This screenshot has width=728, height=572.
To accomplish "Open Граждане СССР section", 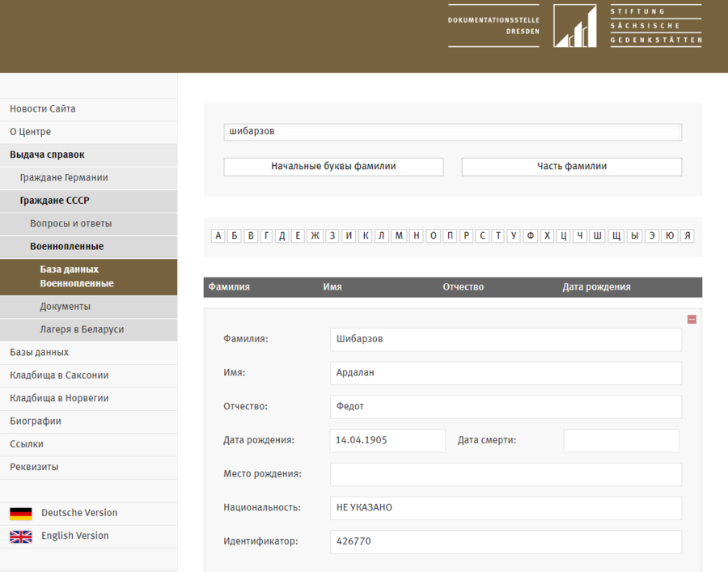I will 89,201.
